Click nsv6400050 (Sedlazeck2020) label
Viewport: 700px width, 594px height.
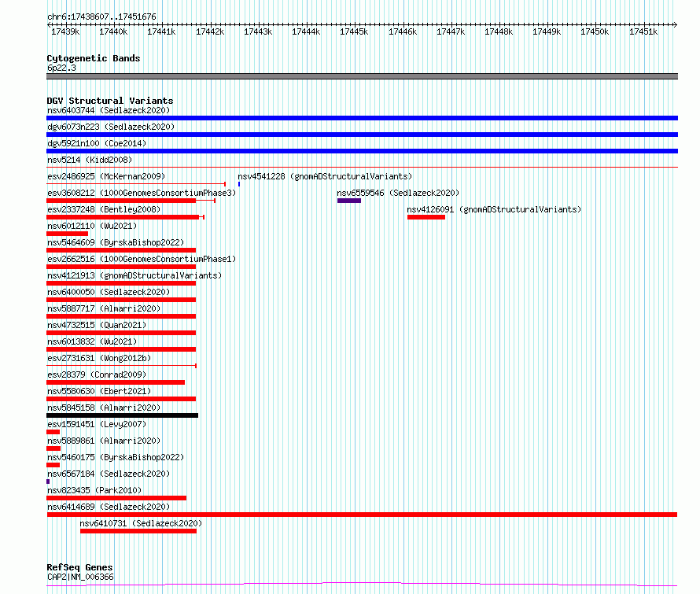pos(109,292)
